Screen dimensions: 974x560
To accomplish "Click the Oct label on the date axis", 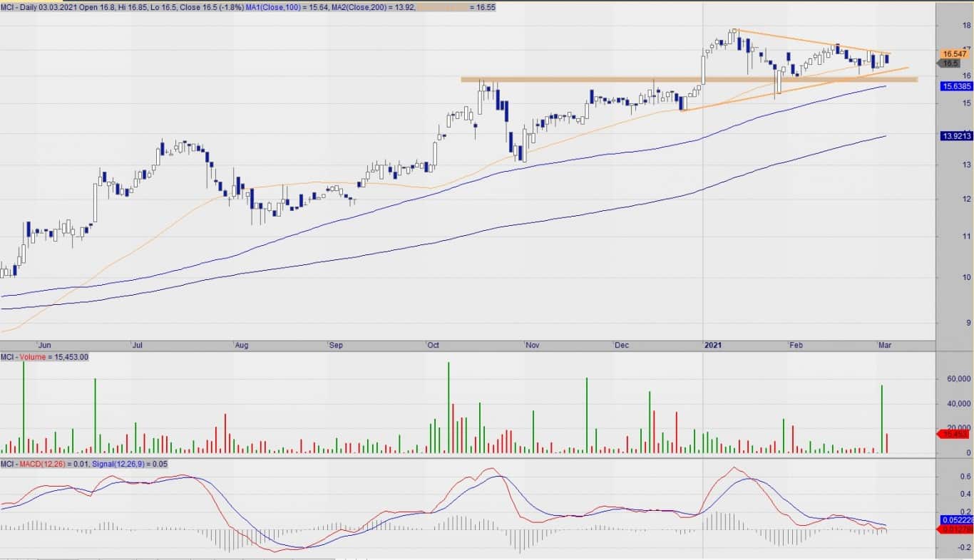I will 432,345.
